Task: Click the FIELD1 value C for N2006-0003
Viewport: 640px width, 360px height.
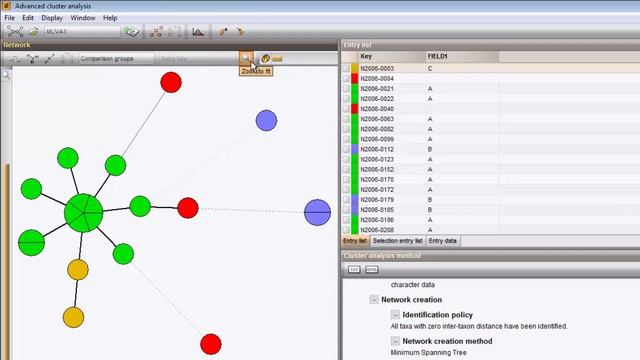Action: click(x=430, y=69)
